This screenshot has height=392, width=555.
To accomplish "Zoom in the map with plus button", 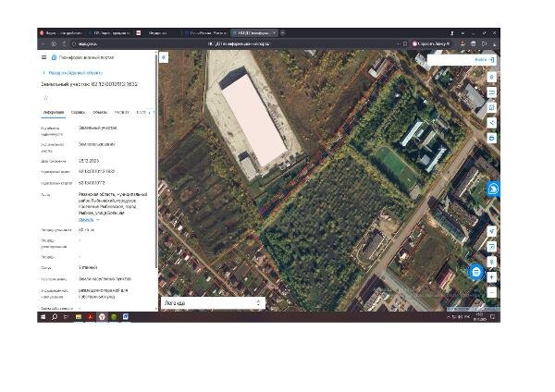I will click(491, 277).
